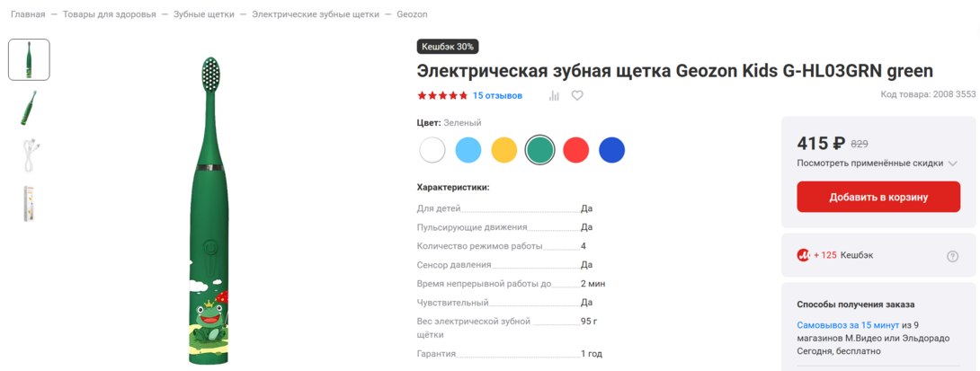The width and height of the screenshot is (980, 371).
Task: Open 'Geozon' brand breadcrumb
Action: click(x=413, y=13)
